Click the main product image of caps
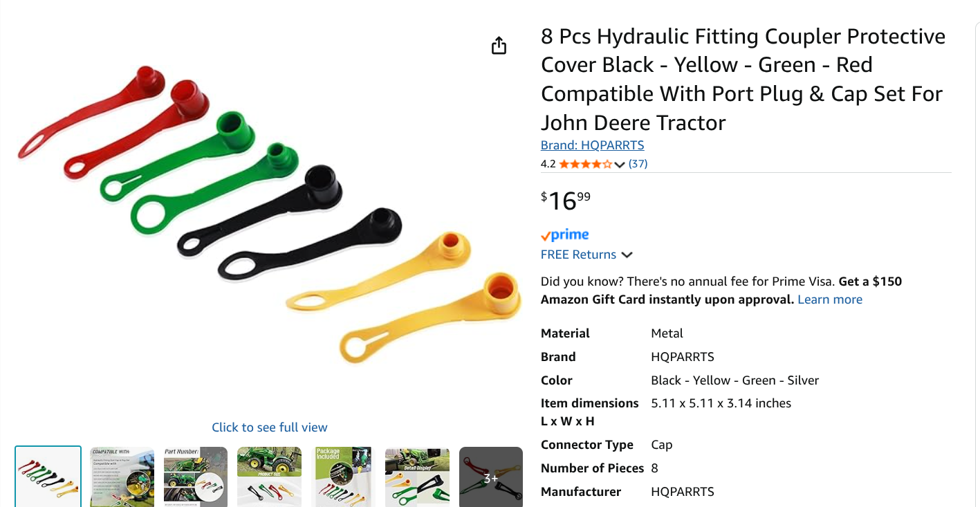Viewport: 980px width, 507px height. [x=270, y=214]
